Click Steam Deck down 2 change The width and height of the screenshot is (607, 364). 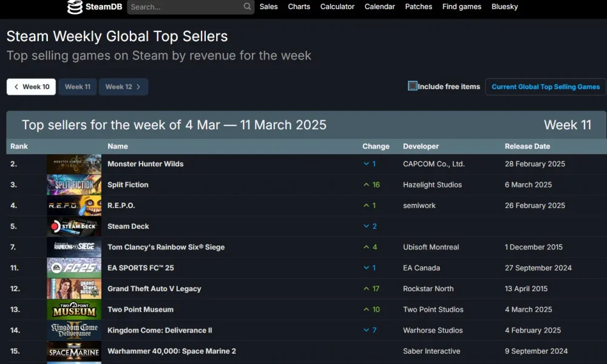[x=370, y=226]
